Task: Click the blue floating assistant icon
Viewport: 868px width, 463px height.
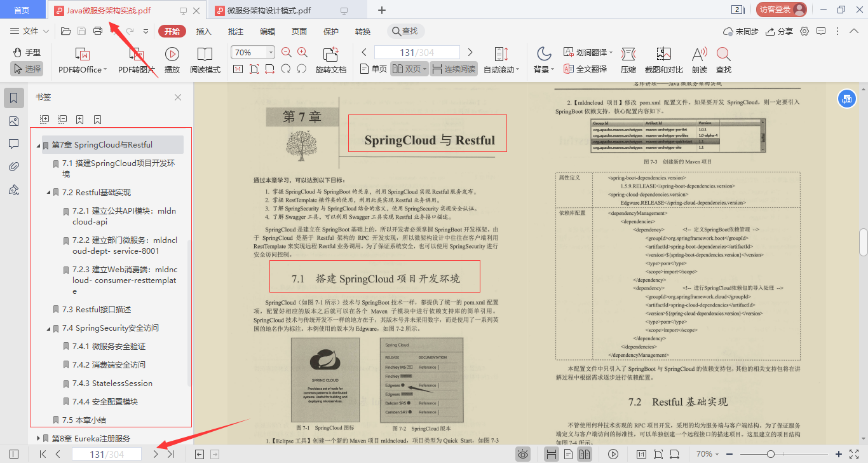Action: pos(847,99)
